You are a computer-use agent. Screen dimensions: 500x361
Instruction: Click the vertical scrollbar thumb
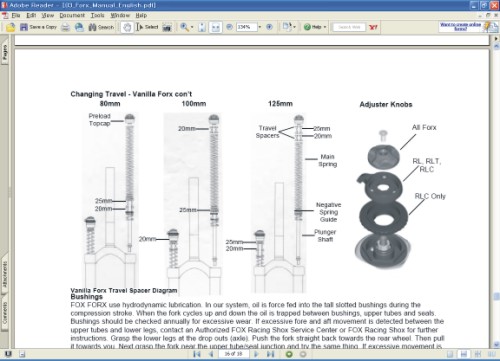pyautogui.click(x=496, y=296)
